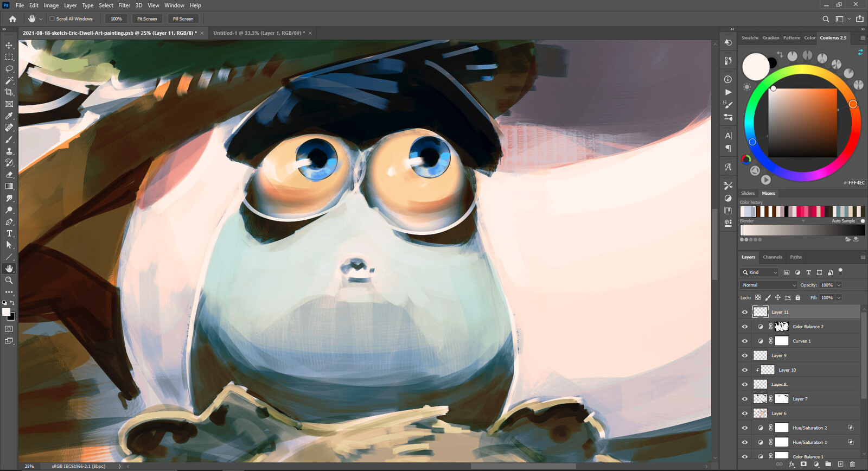This screenshot has width=868, height=471.
Task: Select the Clone Stamp tool
Action: [9, 151]
